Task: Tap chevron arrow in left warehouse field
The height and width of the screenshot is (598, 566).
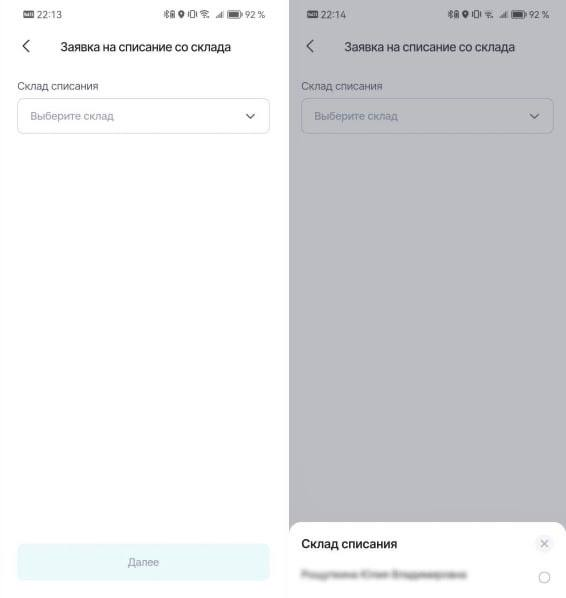Action: 250,116
